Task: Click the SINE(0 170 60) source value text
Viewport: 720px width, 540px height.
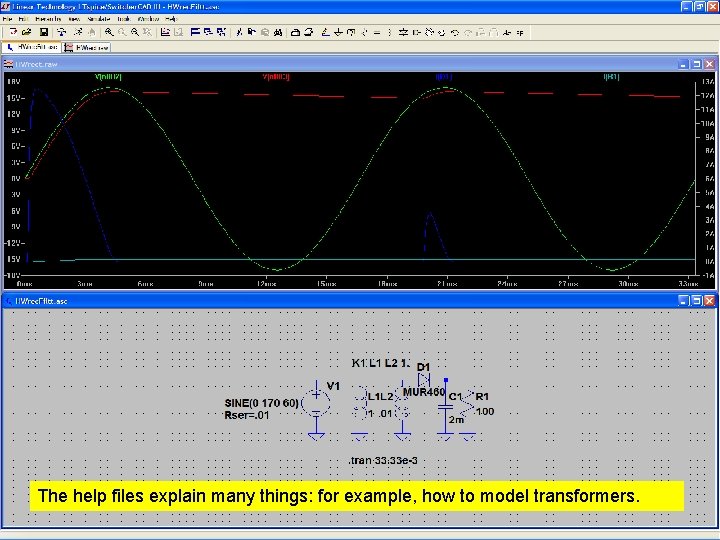Action: click(x=261, y=403)
